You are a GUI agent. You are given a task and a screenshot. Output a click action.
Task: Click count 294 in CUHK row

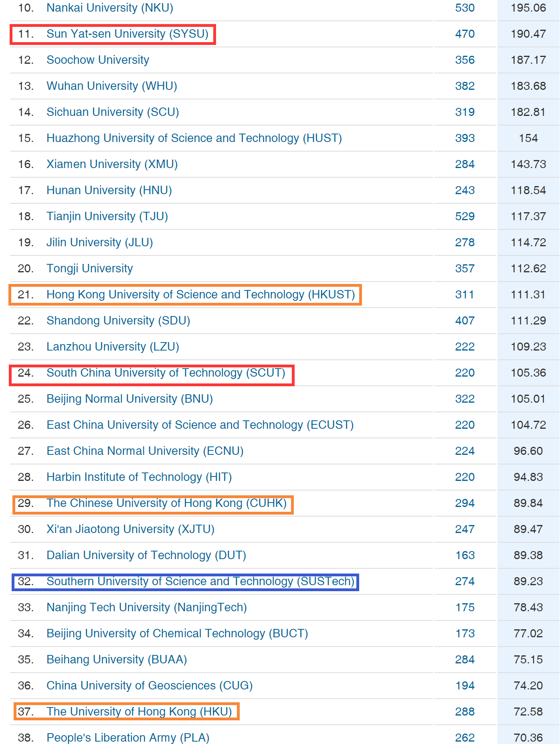465,503
